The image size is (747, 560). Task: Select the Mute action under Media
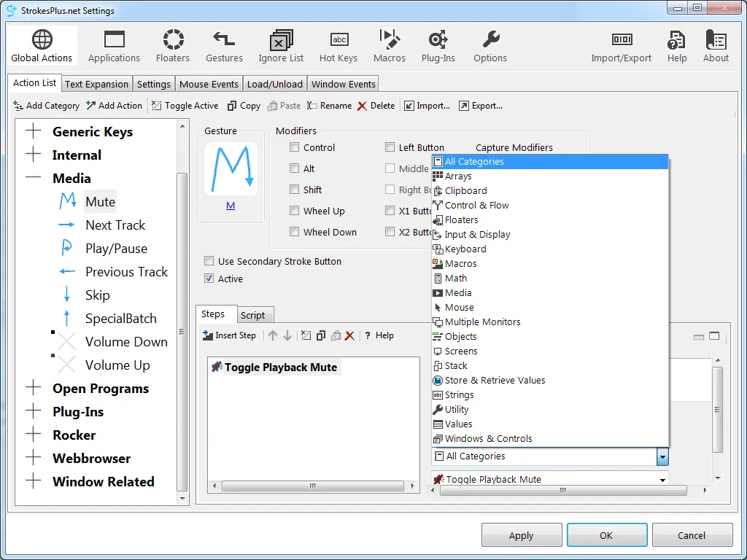(x=100, y=201)
